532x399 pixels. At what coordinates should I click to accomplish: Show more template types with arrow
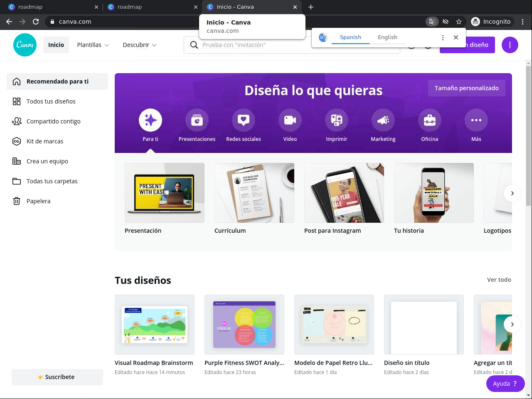[512, 193]
